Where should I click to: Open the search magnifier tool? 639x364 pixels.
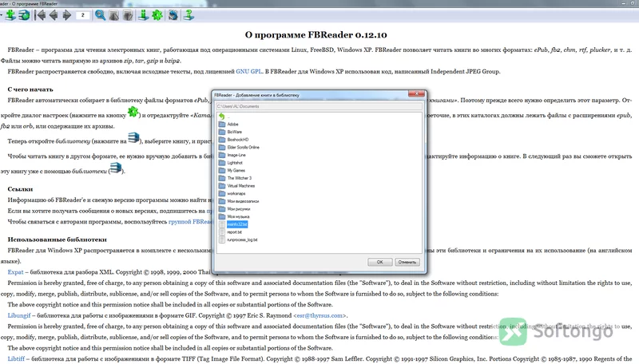(x=101, y=15)
